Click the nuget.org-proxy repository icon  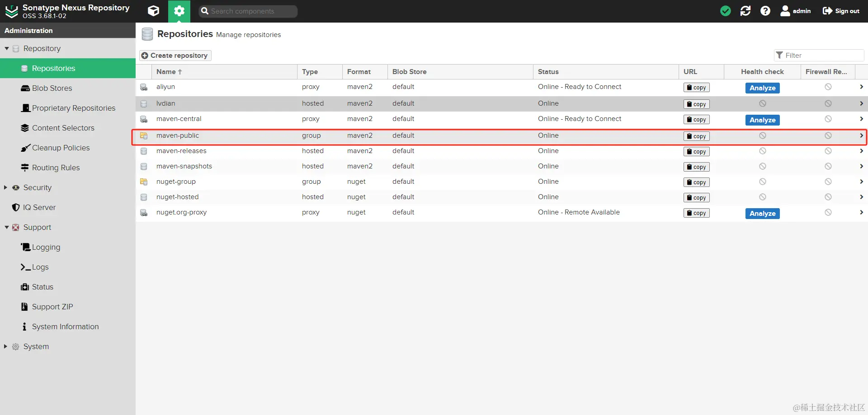144,213
